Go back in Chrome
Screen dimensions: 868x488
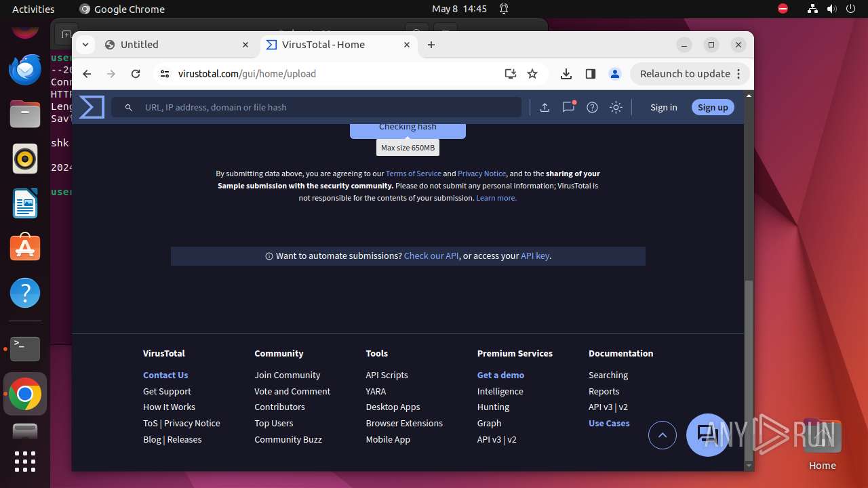pos(87,74)
